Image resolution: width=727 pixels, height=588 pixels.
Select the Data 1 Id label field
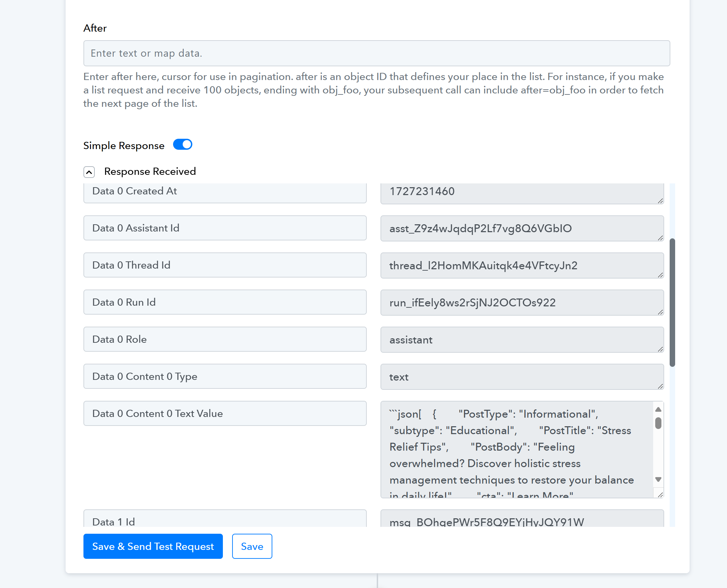click(x=225, y=519)
